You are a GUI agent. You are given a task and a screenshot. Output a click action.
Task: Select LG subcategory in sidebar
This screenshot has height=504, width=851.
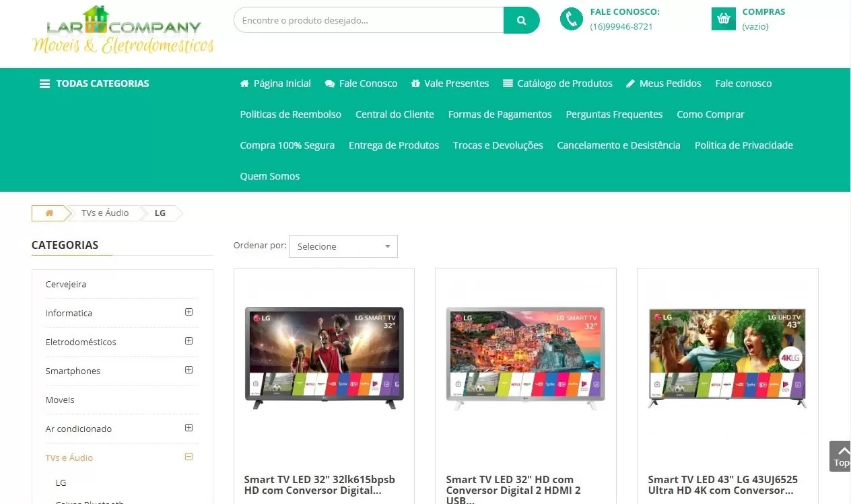coord(61,482)
